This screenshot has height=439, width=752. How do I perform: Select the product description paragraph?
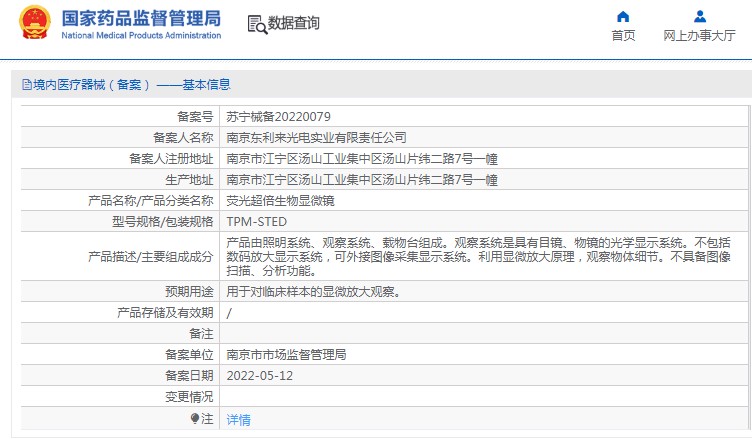[x=479, y=257]
